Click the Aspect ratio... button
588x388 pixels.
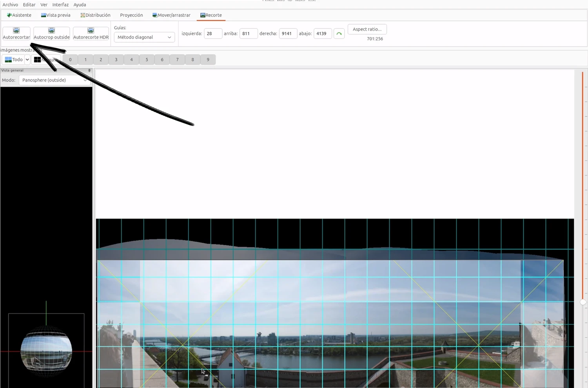(x=367, y=29)
